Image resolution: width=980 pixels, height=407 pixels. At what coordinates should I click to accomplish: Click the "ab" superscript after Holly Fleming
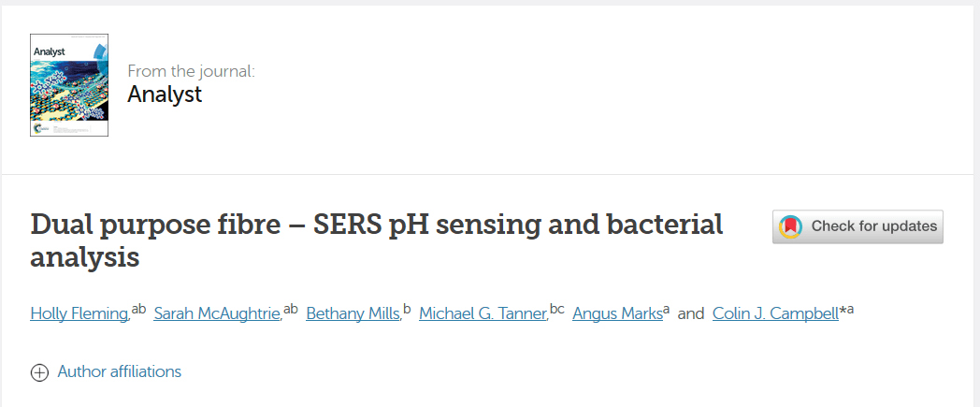pos(138,309)
